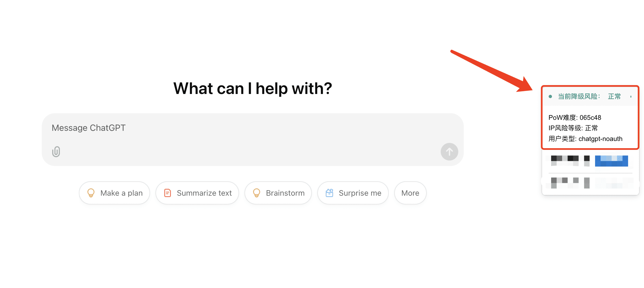Viewport: 644px width, 288px height.
Task: Click the paperclip attach file icon
Action: (56, 152)
